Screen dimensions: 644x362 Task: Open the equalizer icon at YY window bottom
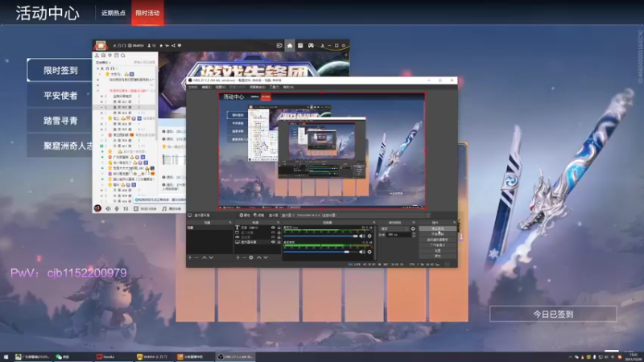126,208
